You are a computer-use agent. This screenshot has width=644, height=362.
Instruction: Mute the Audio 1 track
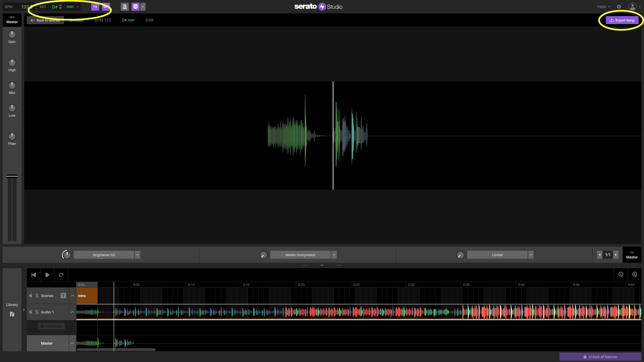tap(31, 312)
